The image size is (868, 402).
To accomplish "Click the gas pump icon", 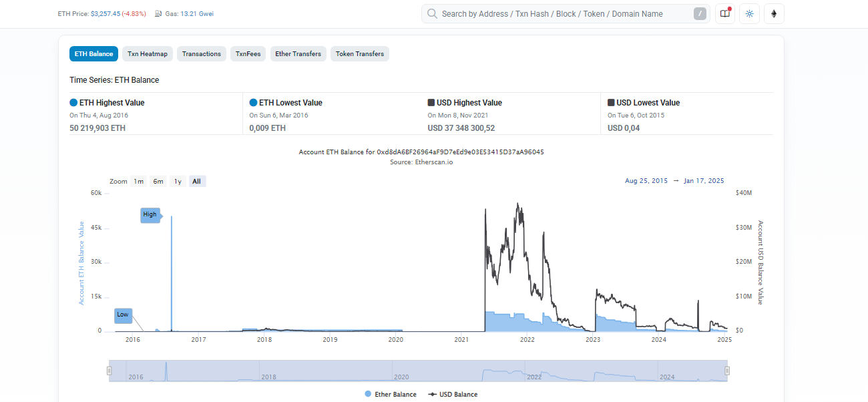I will pos(158,14).
